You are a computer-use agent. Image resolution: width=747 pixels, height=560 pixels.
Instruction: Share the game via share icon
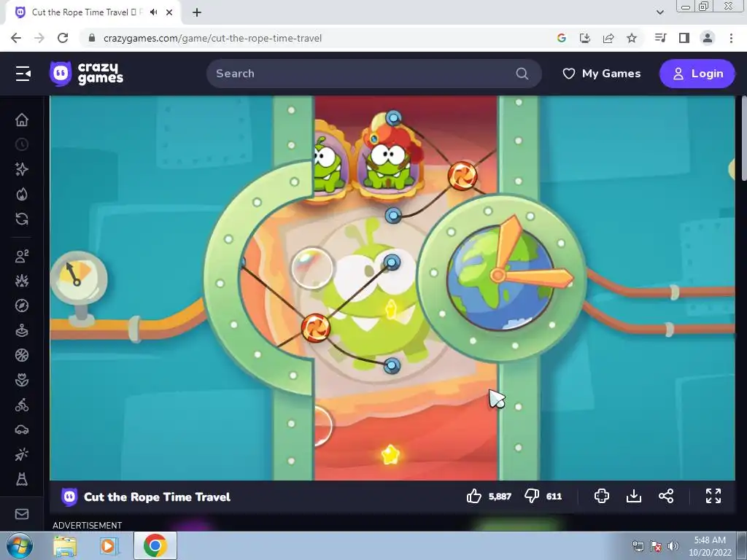pos(666,496)
